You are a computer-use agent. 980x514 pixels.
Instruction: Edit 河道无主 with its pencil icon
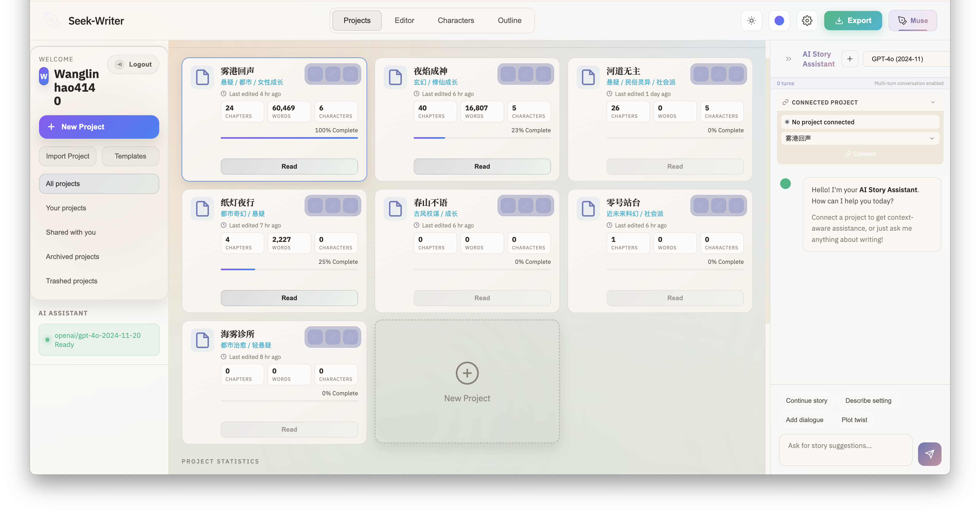719,74
